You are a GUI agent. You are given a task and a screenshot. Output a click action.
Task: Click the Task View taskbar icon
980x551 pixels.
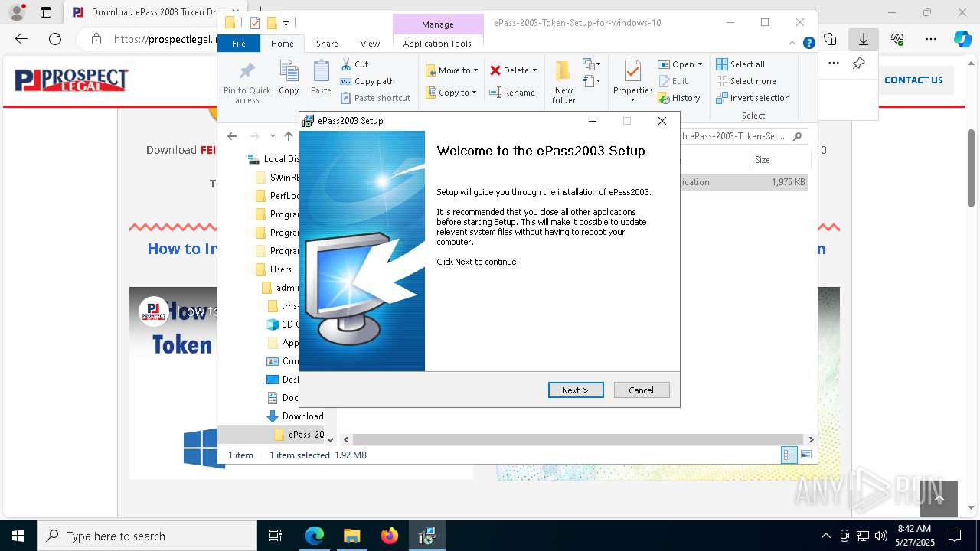(x=276, y=536)
